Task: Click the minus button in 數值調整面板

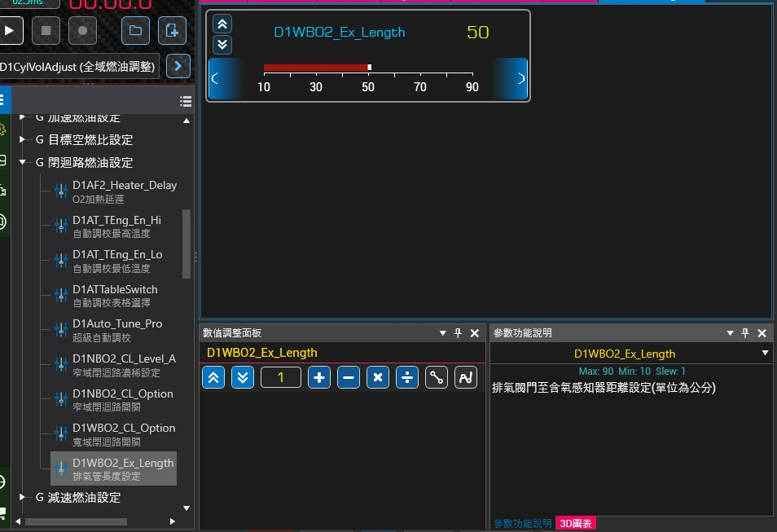Action: 349,378
